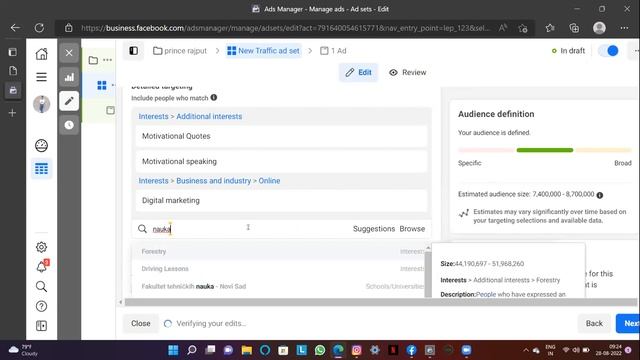
Task: Click the results list scroll up arrow
Action: click(x=428, y=248)
